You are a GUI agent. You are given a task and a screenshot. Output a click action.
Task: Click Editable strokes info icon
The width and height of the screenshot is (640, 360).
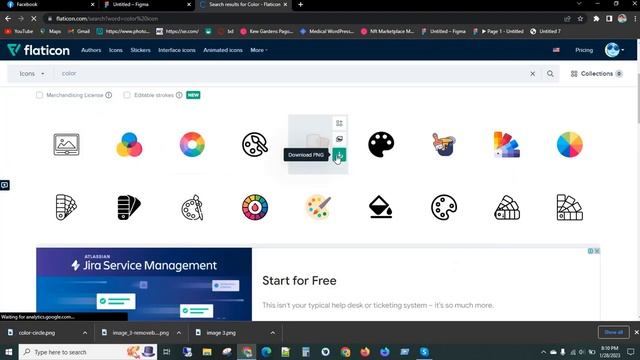179,95
